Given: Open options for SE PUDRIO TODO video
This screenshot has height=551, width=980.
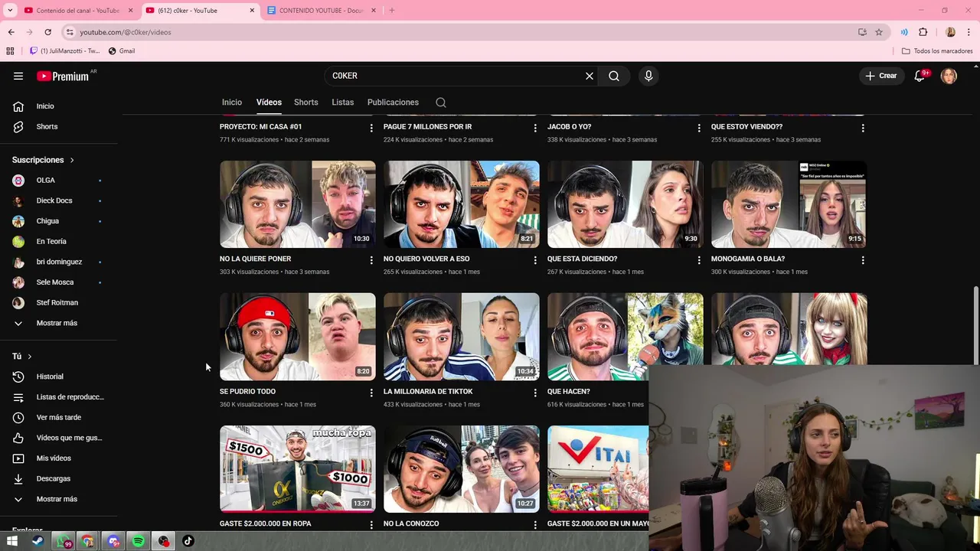Looking at the screenshot, I should click(x=371, y=393).
